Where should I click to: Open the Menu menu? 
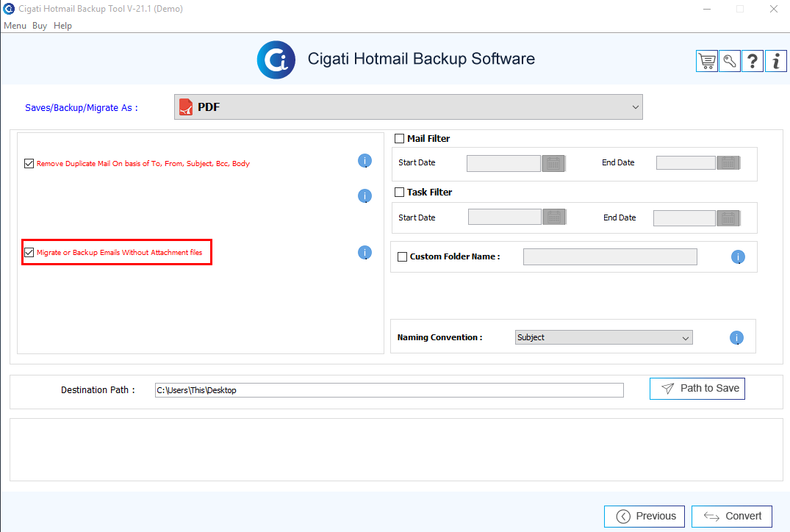click(x=15, y=26)
